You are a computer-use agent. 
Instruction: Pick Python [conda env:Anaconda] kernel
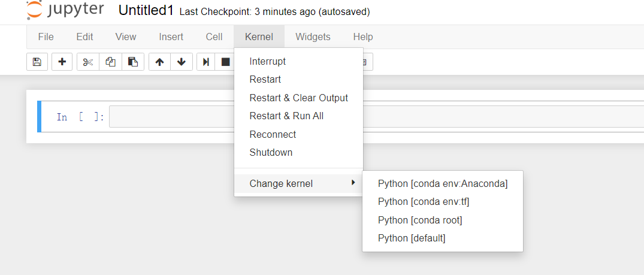[443, 183]
